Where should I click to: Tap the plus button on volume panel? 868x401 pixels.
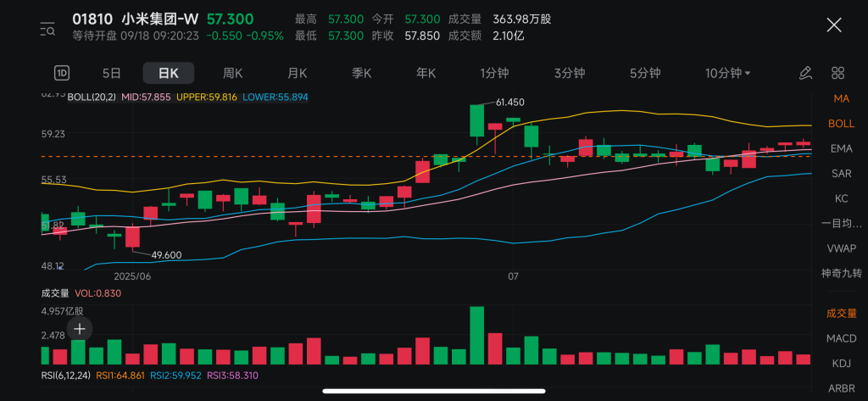click(x=79, y=328)
